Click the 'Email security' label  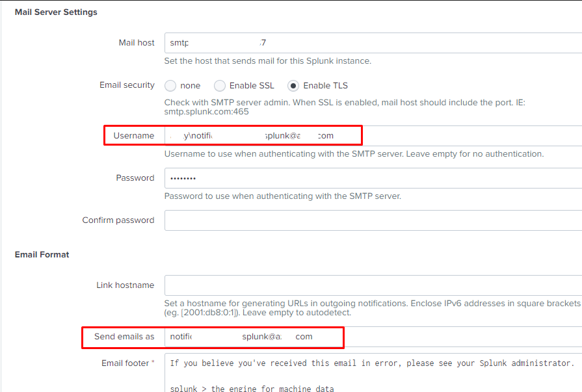[127, 85]
